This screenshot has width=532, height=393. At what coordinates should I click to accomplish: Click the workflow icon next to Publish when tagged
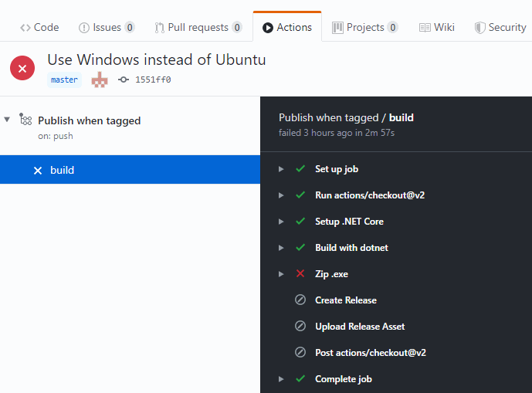(25, 119)
